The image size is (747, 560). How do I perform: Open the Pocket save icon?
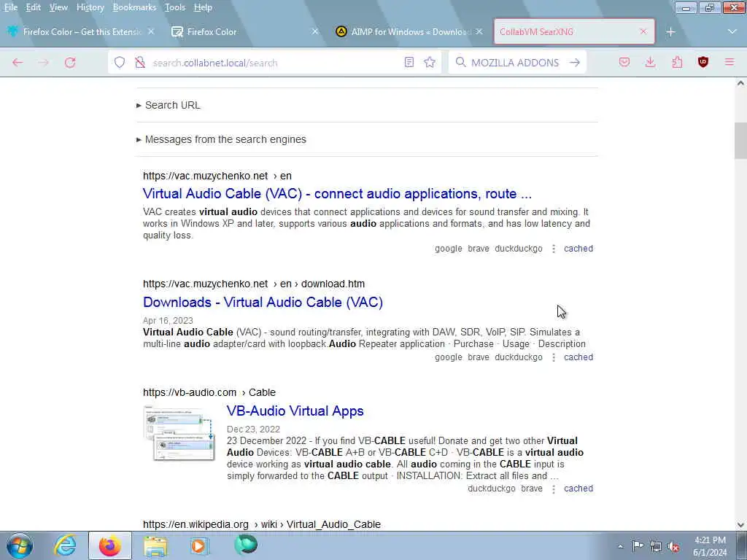(624, 63)
